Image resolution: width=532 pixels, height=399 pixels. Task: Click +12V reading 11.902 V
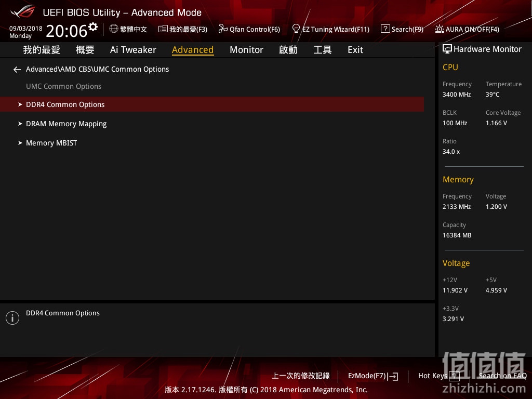[x=455, y=290]
